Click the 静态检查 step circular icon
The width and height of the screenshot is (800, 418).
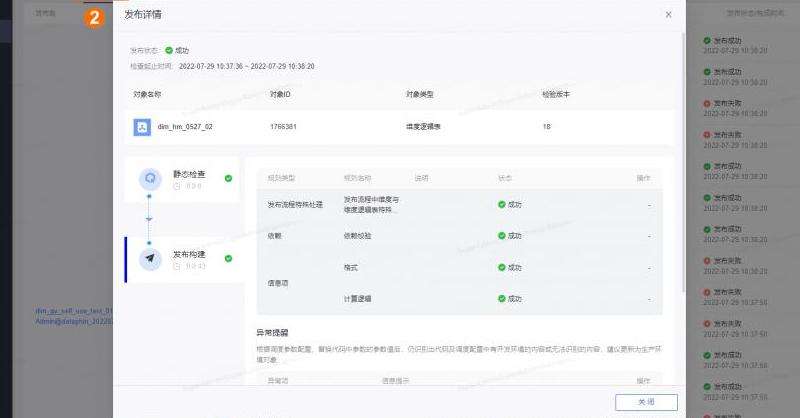pos(150,179)
